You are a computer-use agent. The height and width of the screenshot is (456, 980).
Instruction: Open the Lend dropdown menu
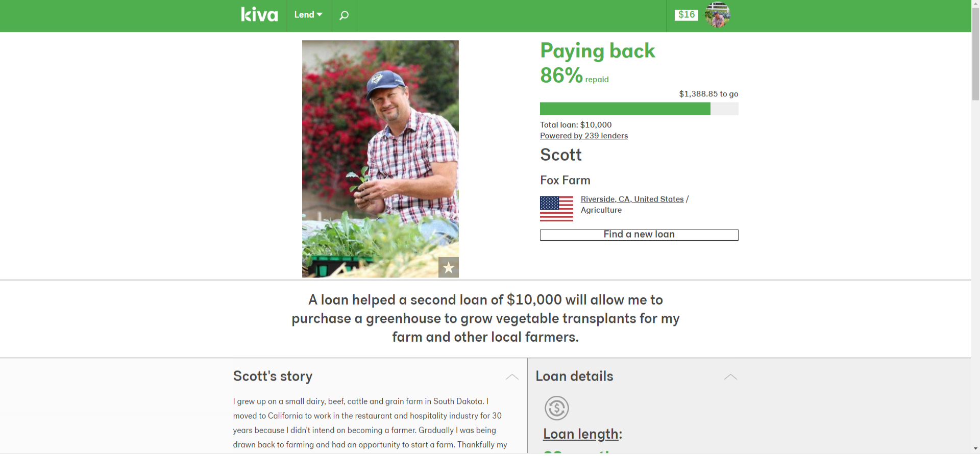(308, 15)
